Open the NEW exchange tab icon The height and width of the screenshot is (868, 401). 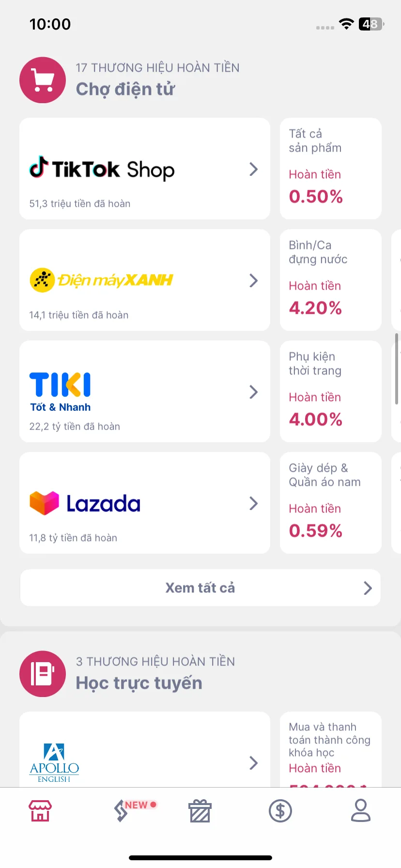121,811
